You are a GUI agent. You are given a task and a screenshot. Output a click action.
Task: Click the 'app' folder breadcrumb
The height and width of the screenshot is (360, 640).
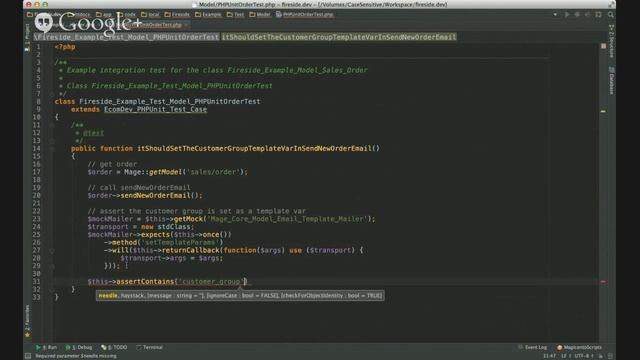tap(104, 15)
